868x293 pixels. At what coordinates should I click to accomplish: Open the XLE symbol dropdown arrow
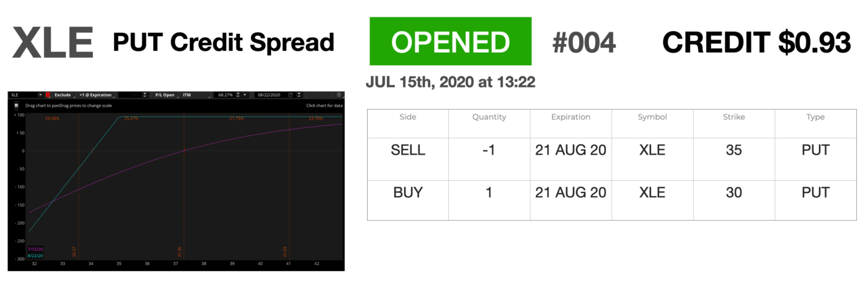coord(40,95)
